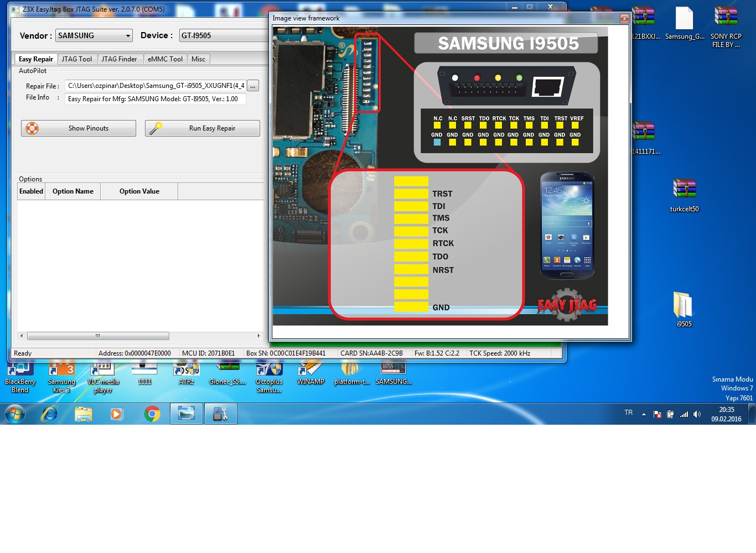Open the Device field showing GT-I9505

(224, 35)
